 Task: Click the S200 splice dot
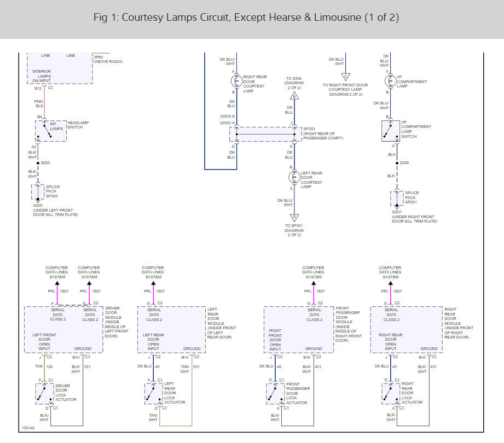point(38,163)
